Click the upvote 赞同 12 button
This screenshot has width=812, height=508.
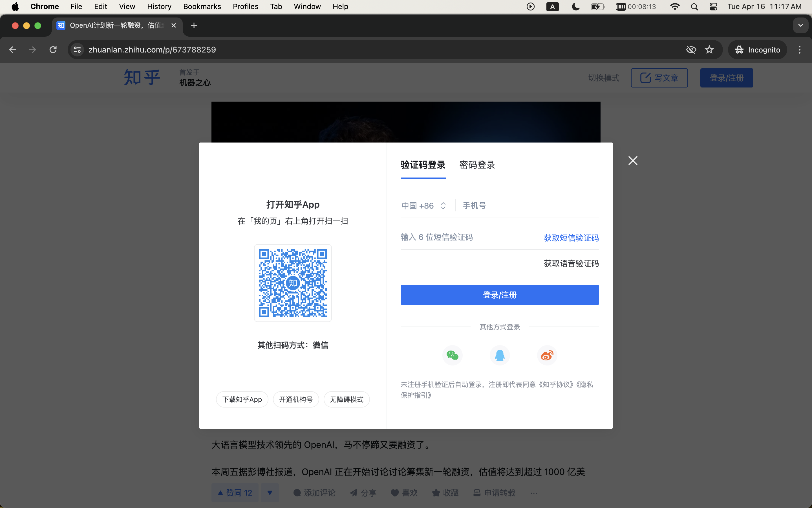coord(235,492)
